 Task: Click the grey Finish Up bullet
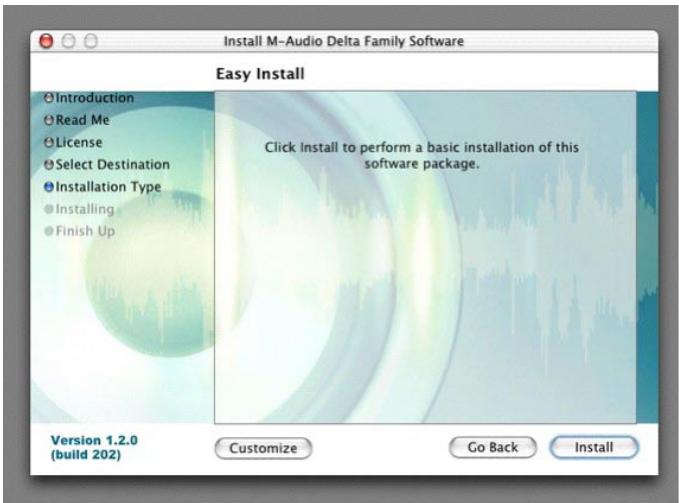(49, 231)
